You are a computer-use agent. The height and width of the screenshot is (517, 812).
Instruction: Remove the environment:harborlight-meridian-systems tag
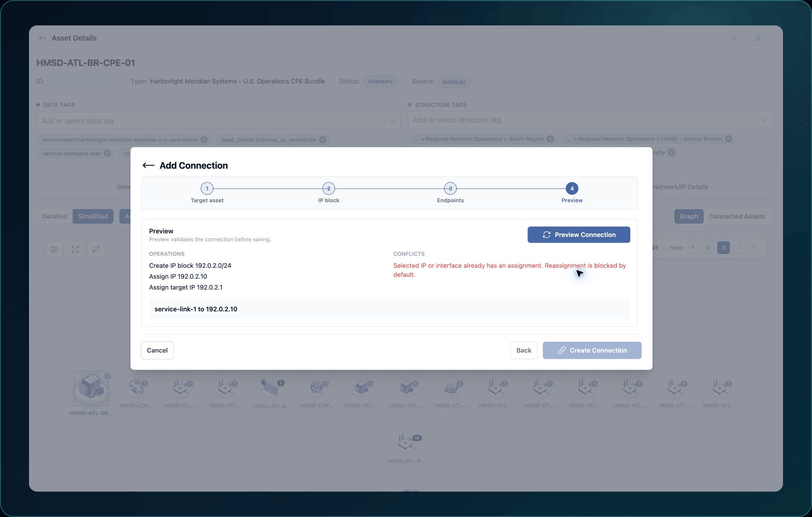point(204,140)
